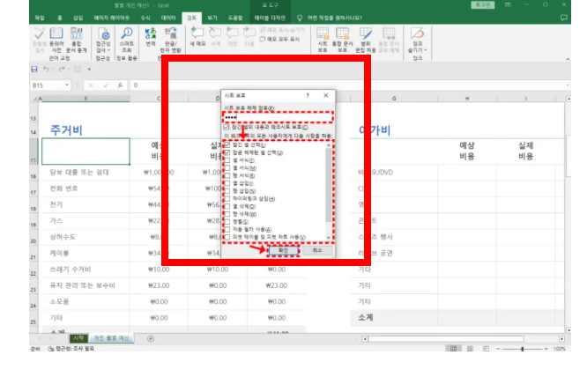Click the Sign in (로그인) button

point(483,5)
